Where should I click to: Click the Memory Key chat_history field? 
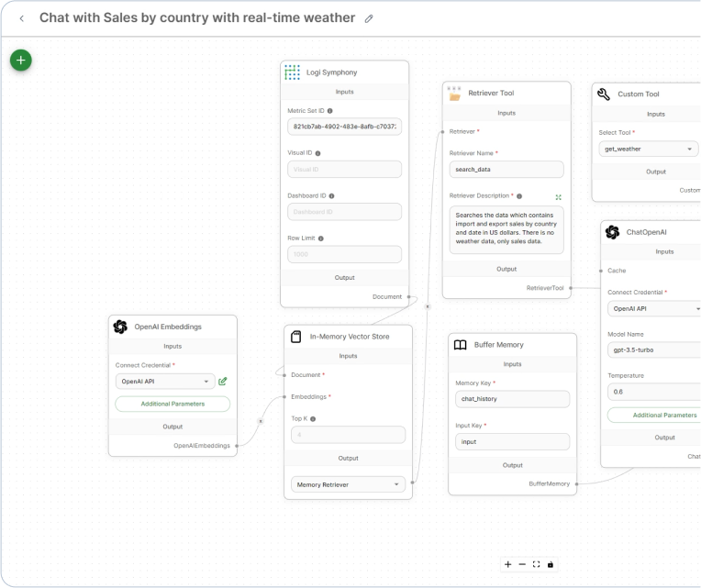click(x=512, y=398)
